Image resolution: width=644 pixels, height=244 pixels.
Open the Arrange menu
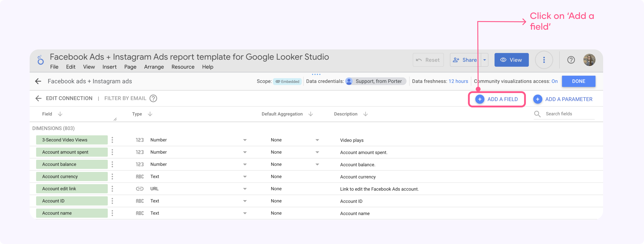tap(154, 67)
